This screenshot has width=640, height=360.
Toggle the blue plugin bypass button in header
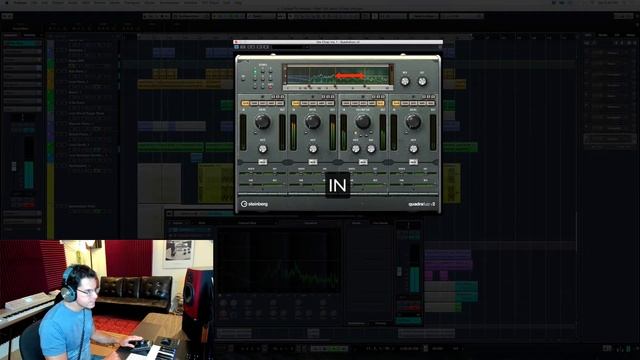pyautogui.click(x=237, y=47)
